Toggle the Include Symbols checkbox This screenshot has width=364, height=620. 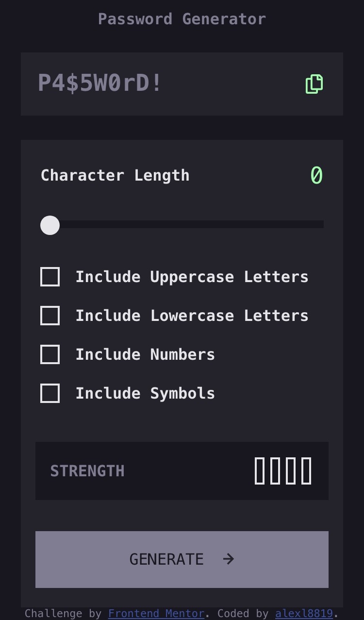coord(50,393)
